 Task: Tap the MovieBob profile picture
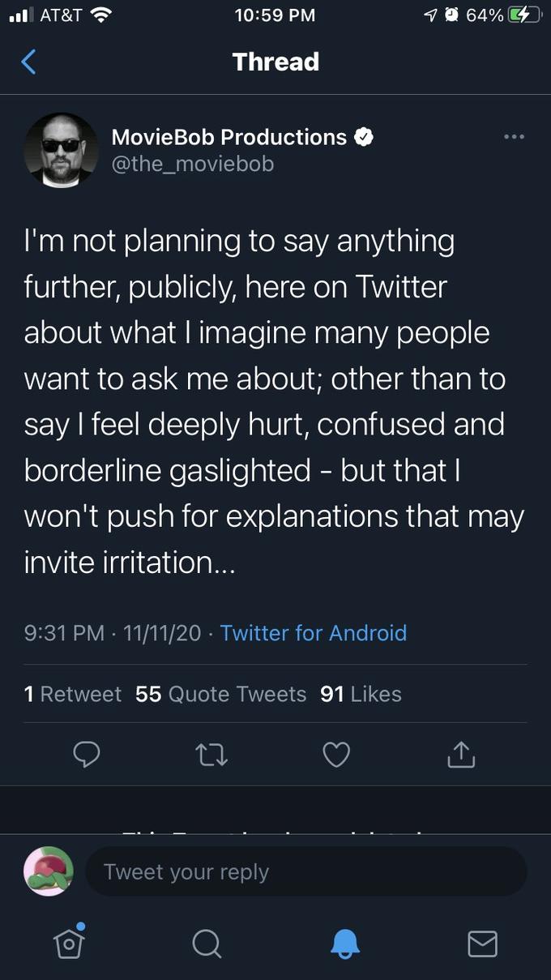[62, 150]
